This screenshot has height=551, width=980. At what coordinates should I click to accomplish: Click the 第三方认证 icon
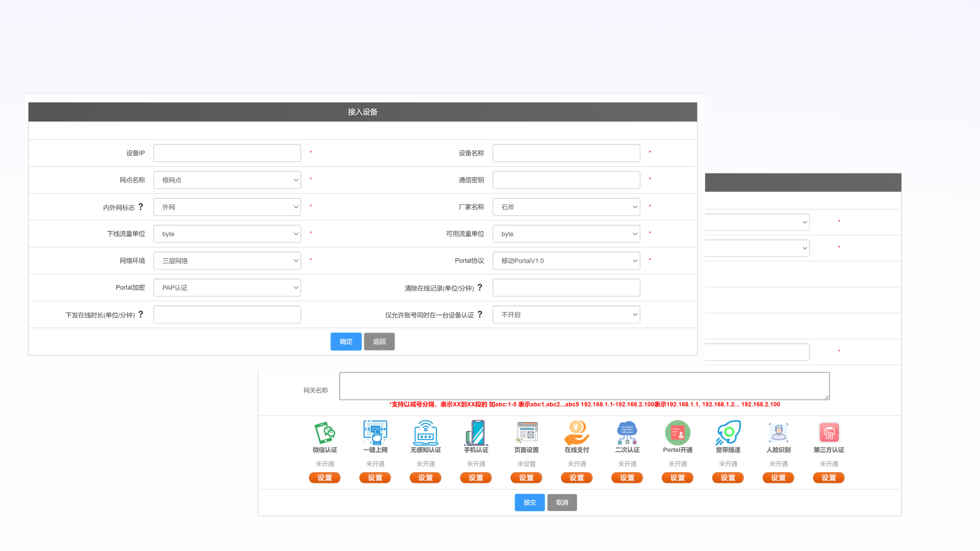click(x=829, y=432)
